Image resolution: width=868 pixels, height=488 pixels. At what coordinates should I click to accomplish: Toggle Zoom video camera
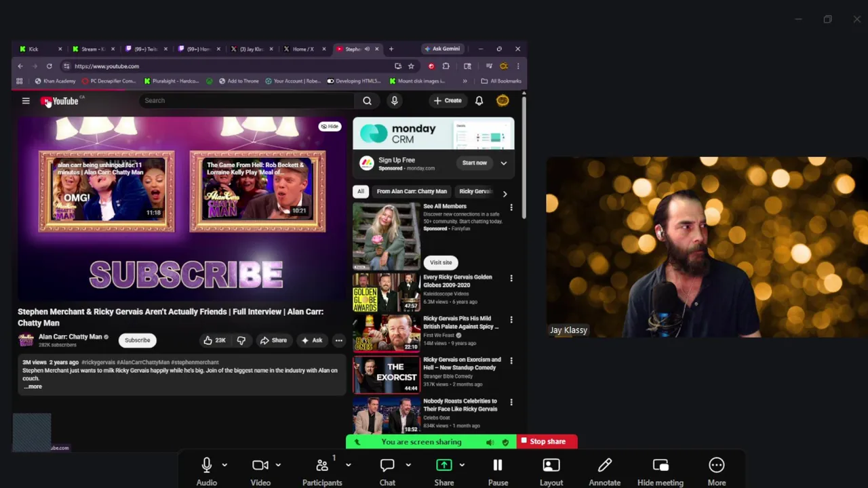point(260,472)
